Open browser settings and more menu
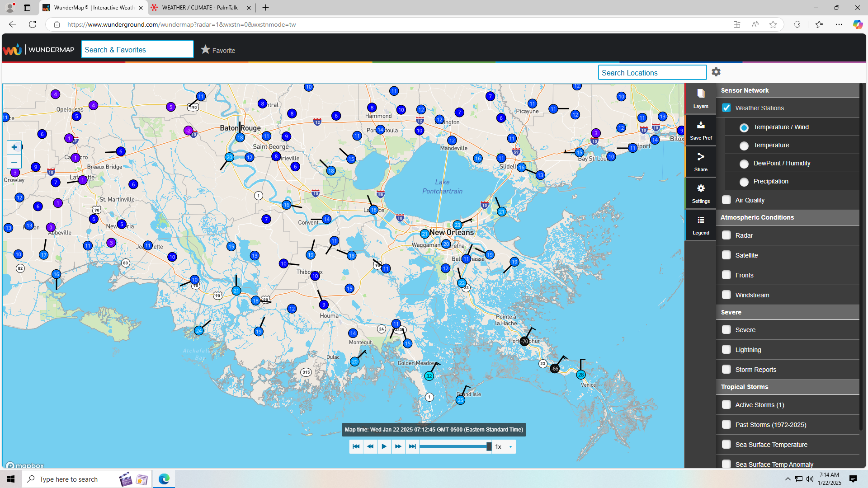Screen dimensions: 868x488 point(839,24)
